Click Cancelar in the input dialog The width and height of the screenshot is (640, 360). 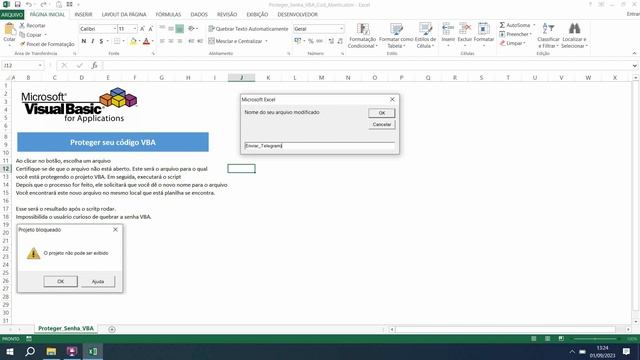click(x=382, y=124)
